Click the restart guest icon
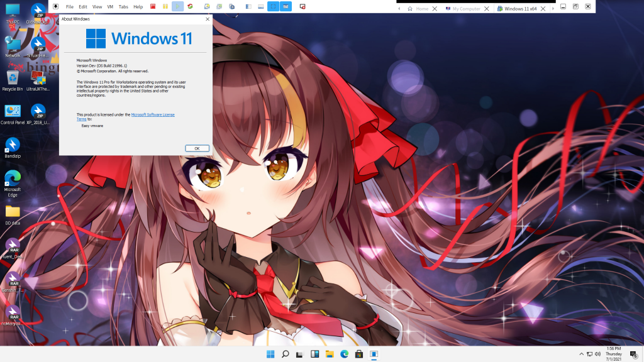Image resolution: width=644 pixels, height=362 pixels. point(190,6)
